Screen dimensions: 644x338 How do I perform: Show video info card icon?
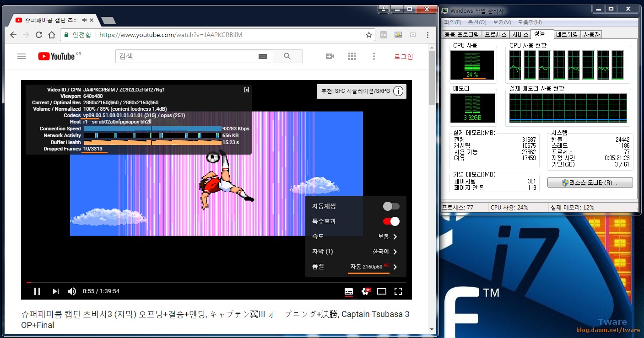[x=398, y=91]
